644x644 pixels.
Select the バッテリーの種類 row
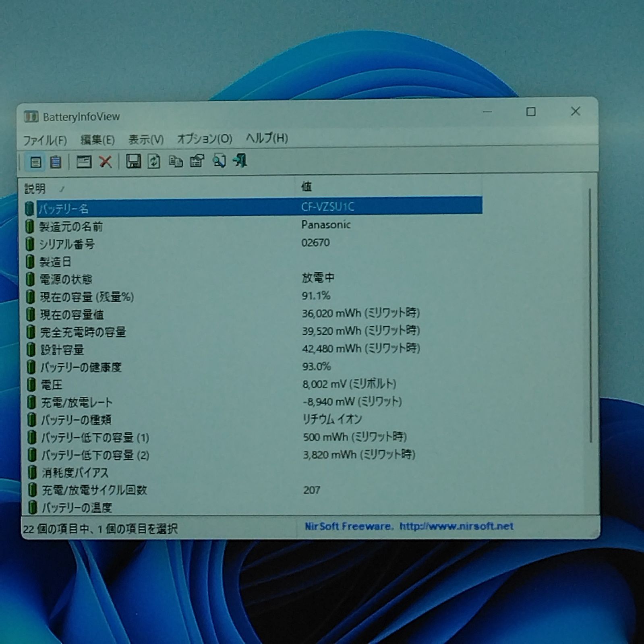click(x=254, y=420)
